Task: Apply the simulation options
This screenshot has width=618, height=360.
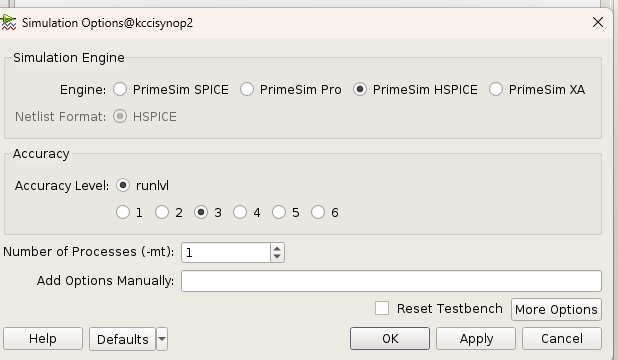Action: coord(476,338)
